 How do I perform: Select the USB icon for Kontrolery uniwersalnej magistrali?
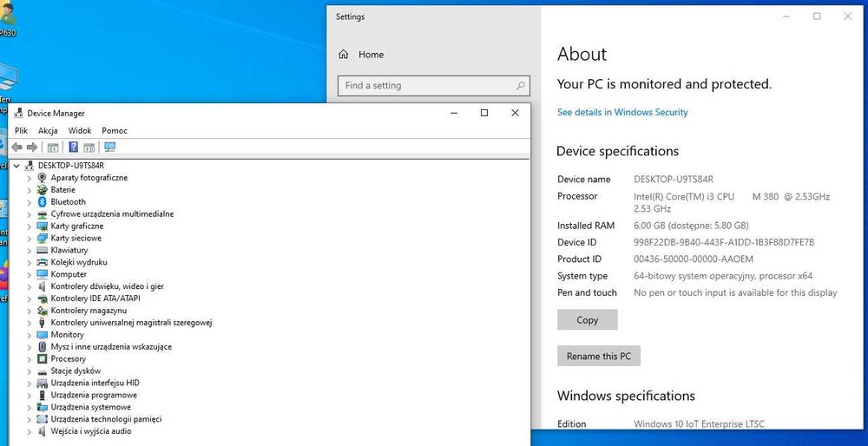point(42,323)
